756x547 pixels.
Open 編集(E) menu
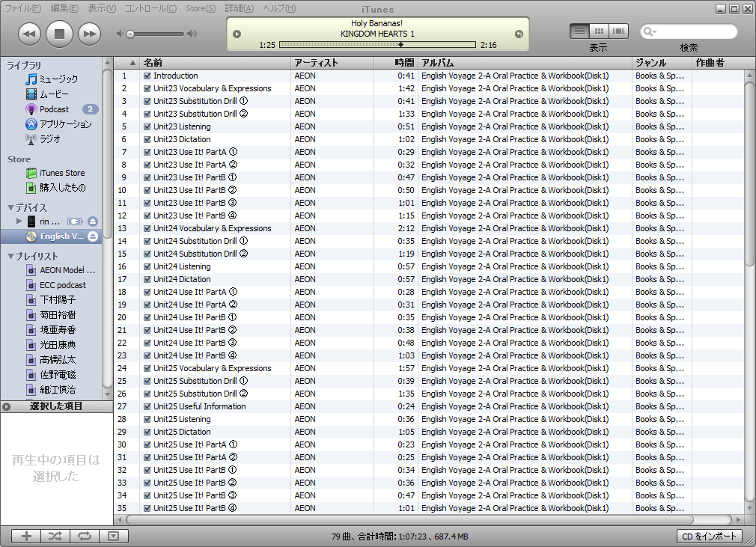pos(64,8)
